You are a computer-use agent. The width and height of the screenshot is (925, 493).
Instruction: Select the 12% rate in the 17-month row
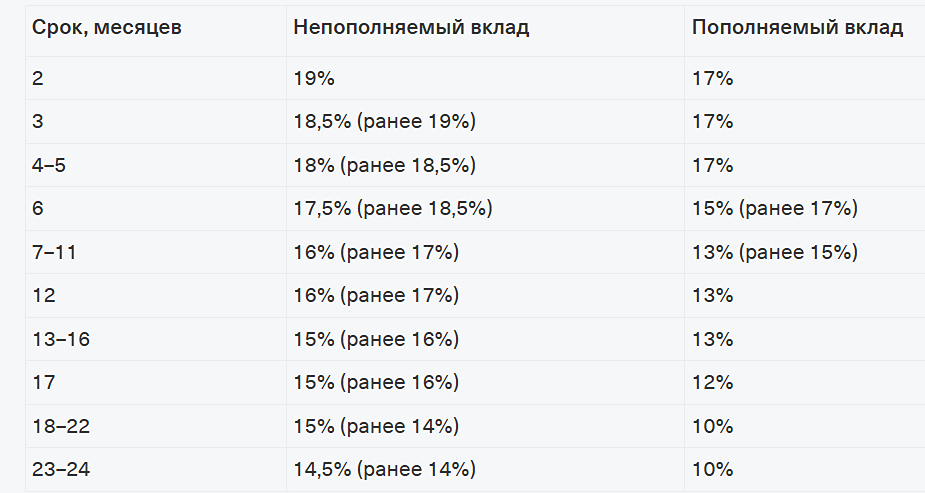pyautogui.click(x=712, y=382)
